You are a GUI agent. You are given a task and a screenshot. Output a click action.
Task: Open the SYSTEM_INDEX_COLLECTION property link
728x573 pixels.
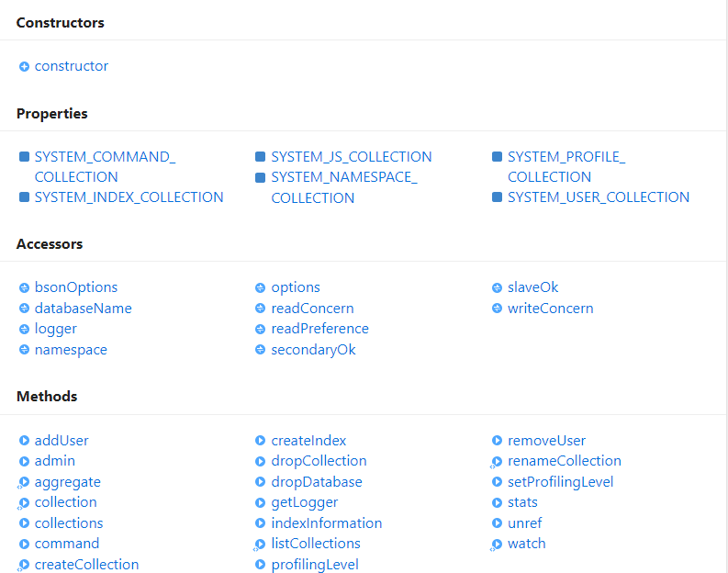tap(129, 197)
